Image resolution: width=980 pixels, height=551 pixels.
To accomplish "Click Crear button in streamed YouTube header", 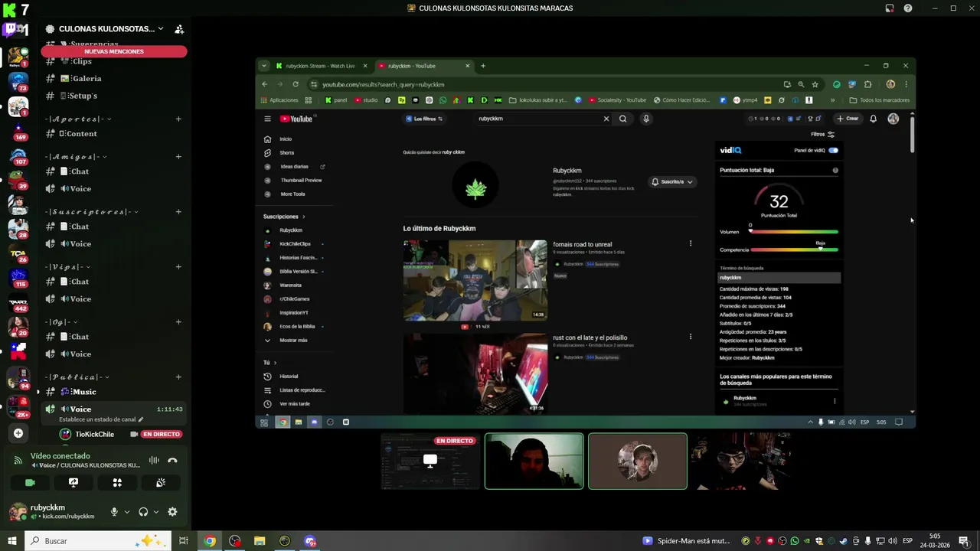I will tap(848, 119).
